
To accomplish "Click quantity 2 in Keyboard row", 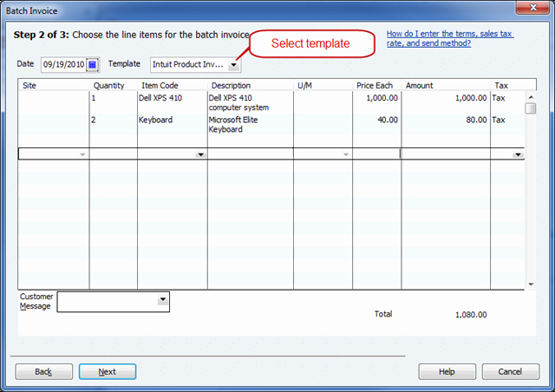I will (94, 120).
